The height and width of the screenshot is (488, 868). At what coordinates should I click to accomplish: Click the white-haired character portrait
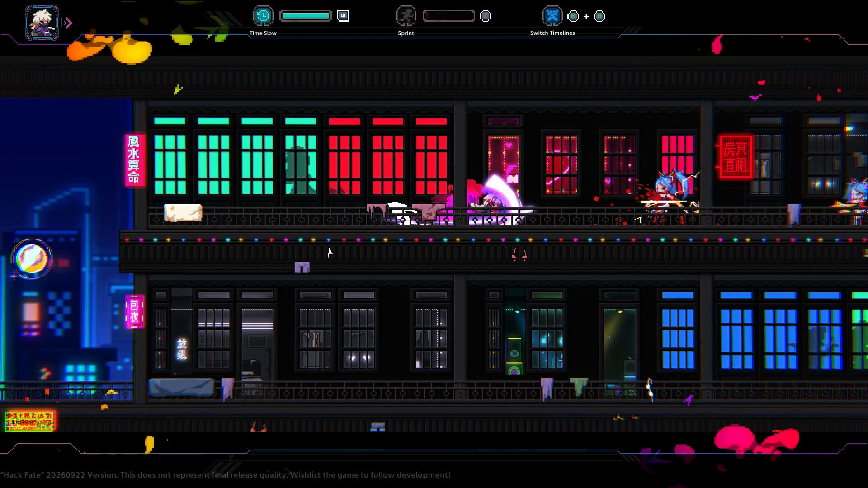(42, 23)
